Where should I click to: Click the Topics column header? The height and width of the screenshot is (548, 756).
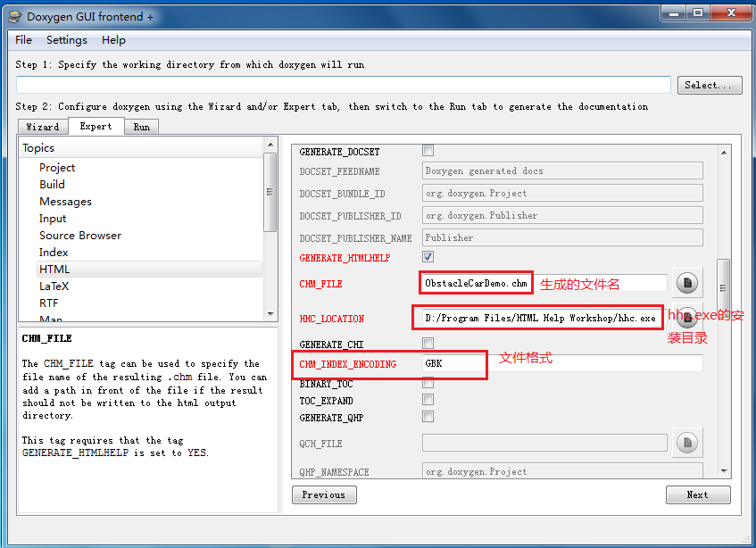coord(141,148)
